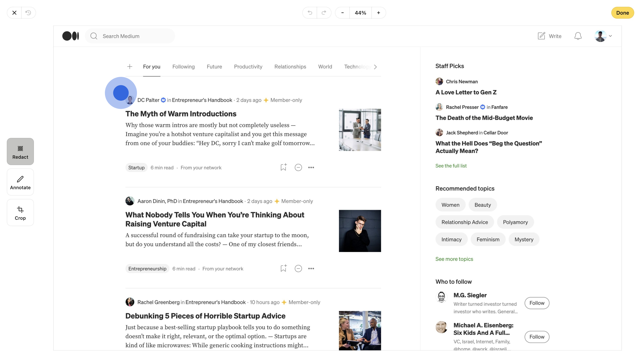This screenshot has width=641, height=364.
Task: Open the Productivity tab
Action: (248, 67)
